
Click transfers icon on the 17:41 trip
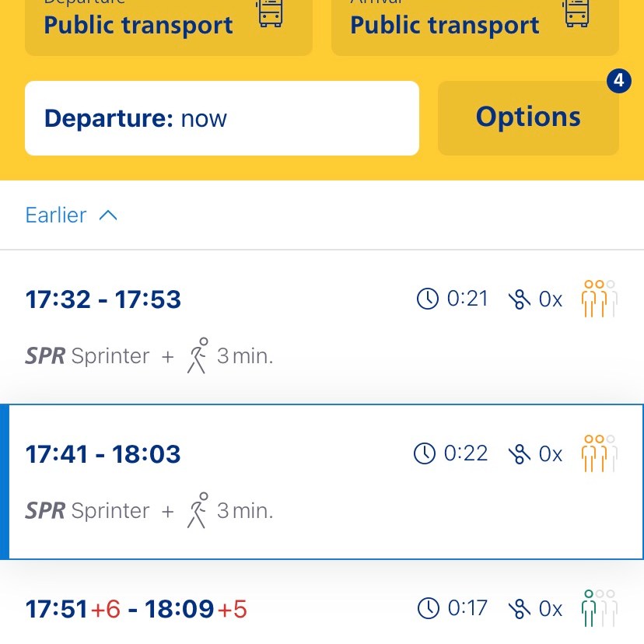pyautogui.click(x=519, y=454)
